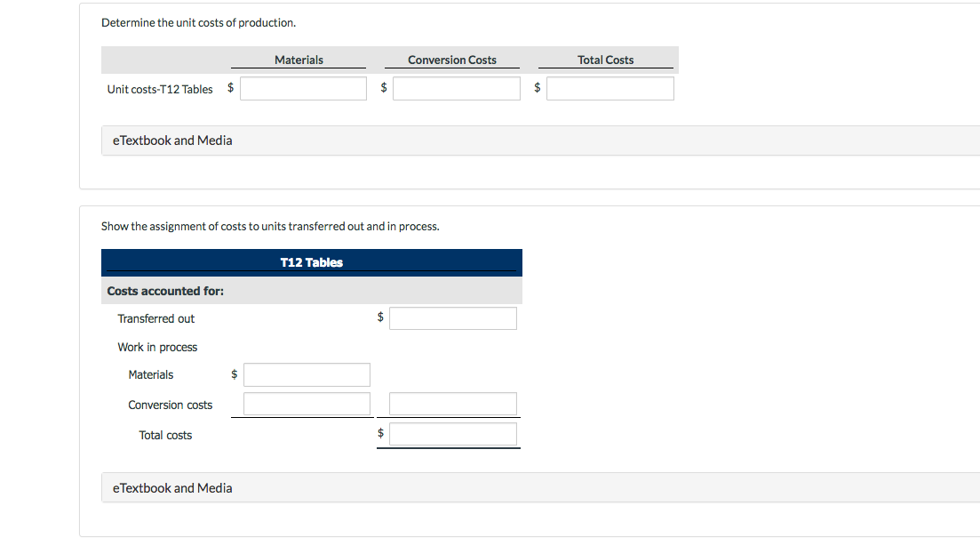Image resolution: width=980 pixels, height=546 pixels.
Task: Click the Work in process label
Action: pos(157,347)
